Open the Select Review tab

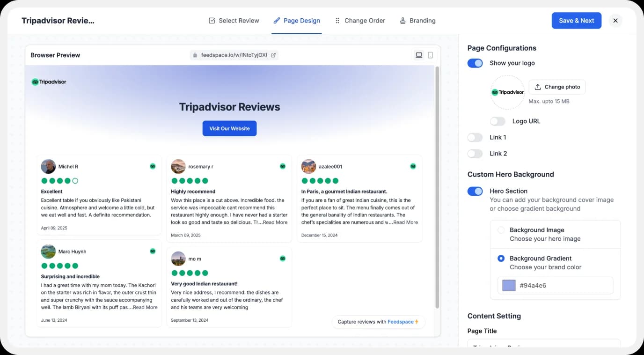tap(234, 21)
